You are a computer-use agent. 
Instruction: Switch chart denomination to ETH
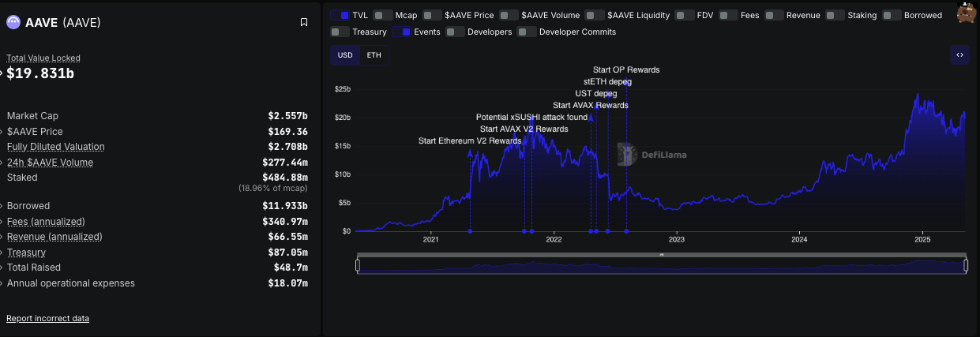(374, 55)
